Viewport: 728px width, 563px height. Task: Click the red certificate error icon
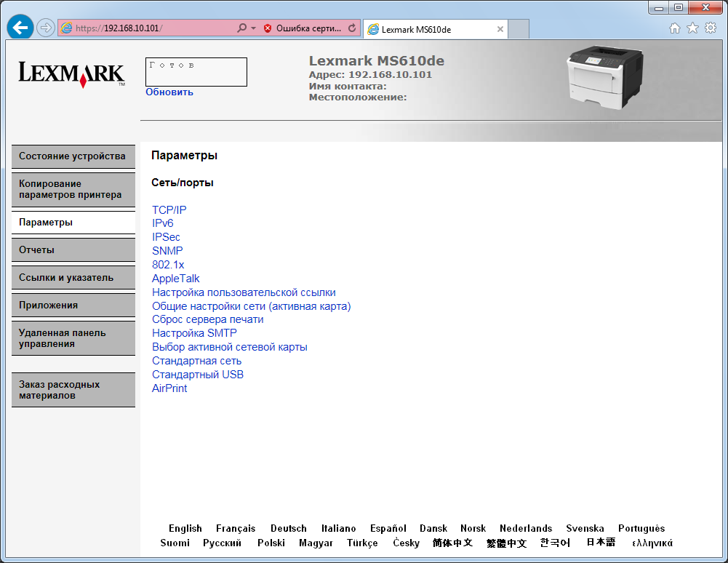click(x=268, y=28)
